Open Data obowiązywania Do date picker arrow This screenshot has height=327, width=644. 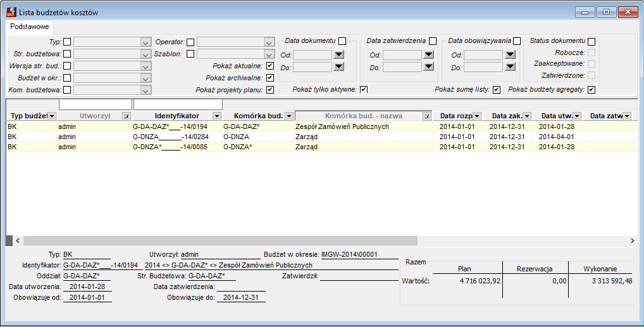coord(510,66)
